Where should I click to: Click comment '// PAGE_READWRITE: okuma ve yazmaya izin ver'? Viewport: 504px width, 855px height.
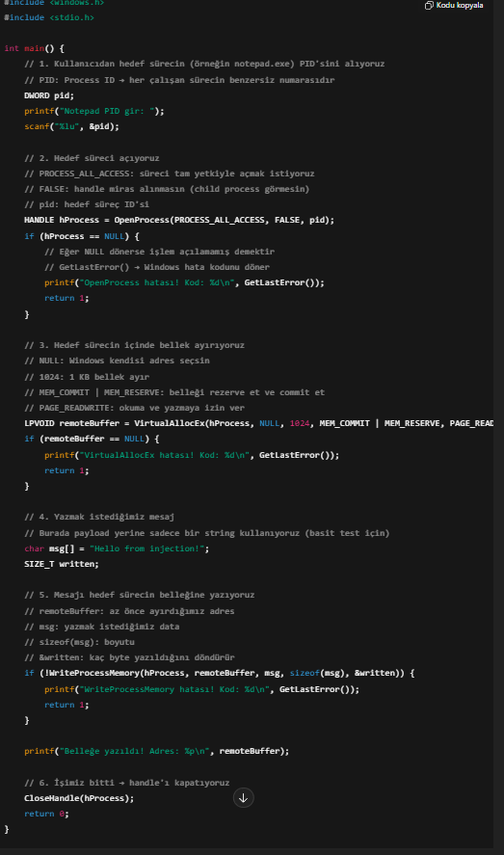135,408
